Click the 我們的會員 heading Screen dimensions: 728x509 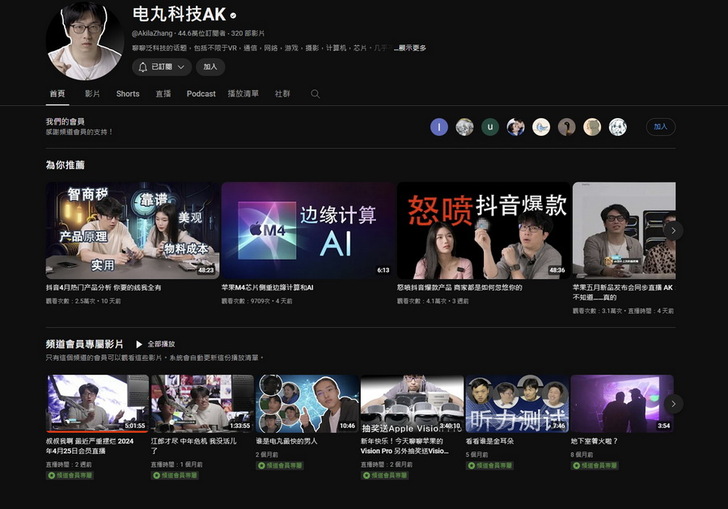pyautogui.click(x=65, y=122)
